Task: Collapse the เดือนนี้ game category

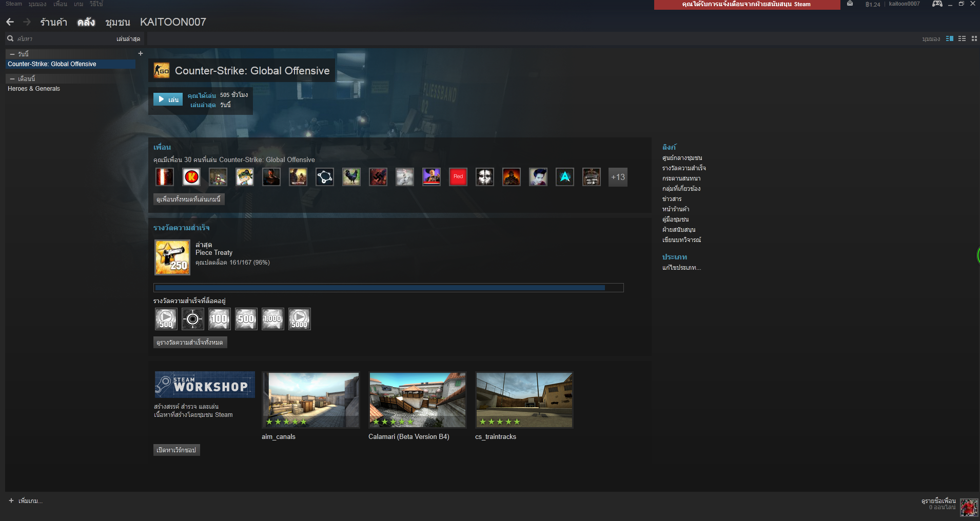Action: click(12, 78)
